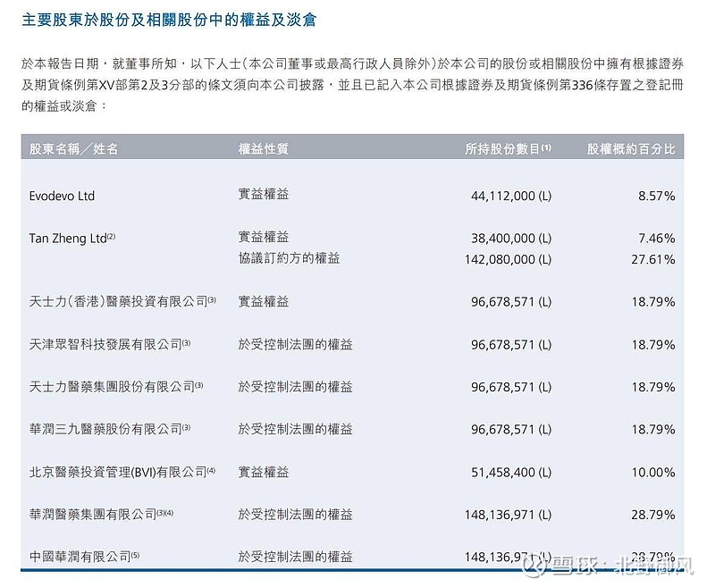Image resolution: width=715 pixels, height=588 pixels.
Task: Click shareholder 天士力醫藥集團股份有限公司
Action: 116,387
